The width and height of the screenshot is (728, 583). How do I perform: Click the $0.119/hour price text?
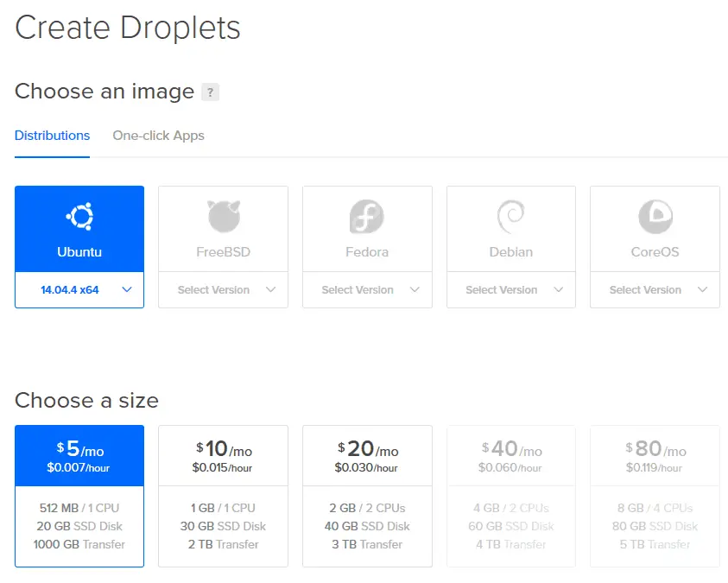[655, 467]
